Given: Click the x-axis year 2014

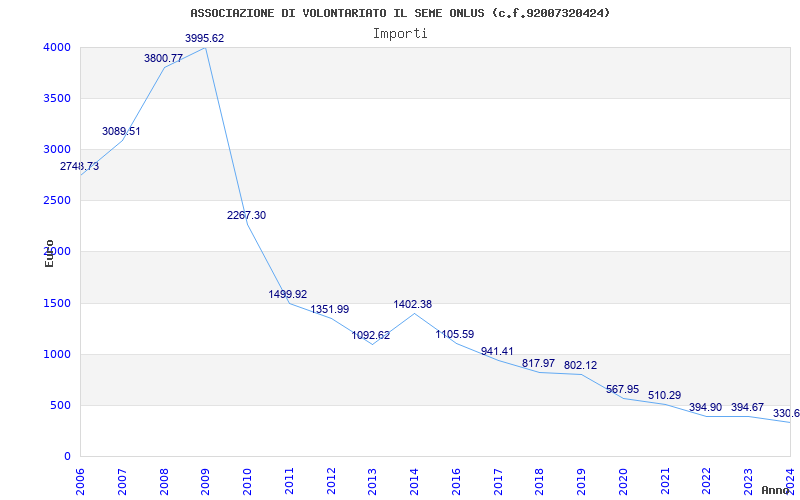Looking at the screenshot, I should click(414, 482).
